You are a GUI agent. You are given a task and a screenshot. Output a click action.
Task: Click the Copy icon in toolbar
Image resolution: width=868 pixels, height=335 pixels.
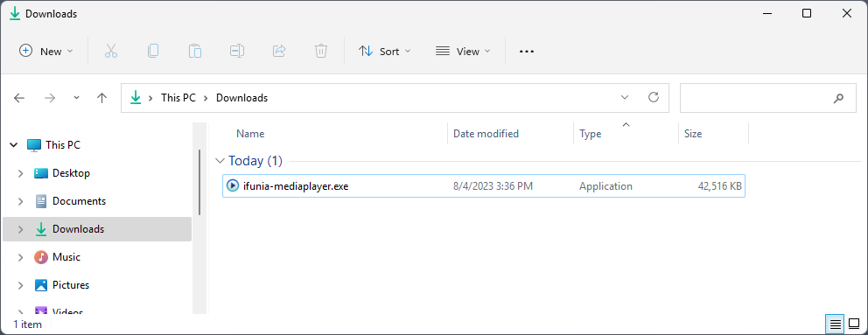click(153, 51)
